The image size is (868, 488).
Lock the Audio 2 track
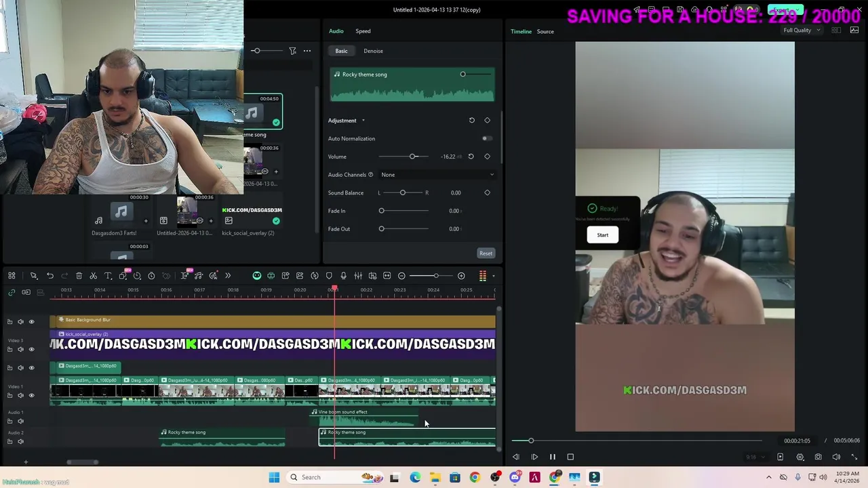[9, 441]
